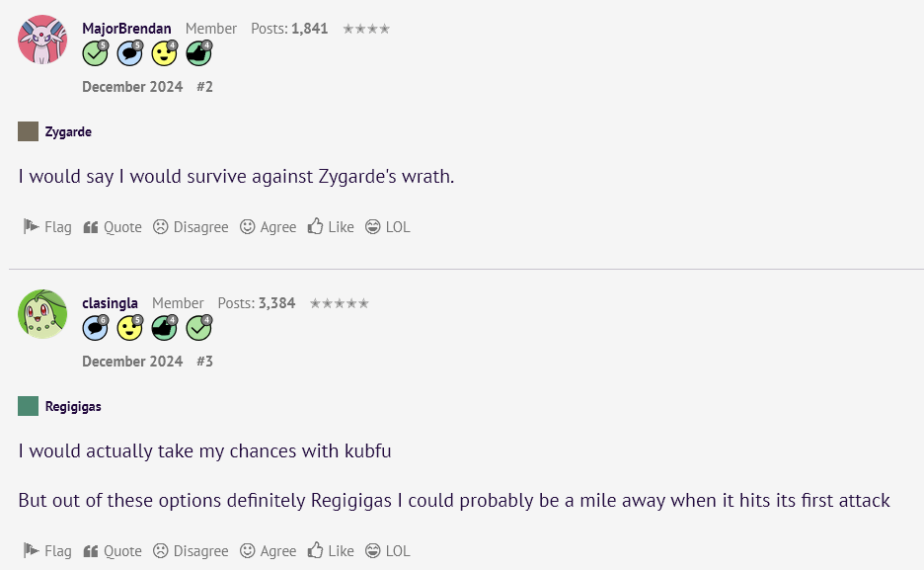Open the #3 post permalink
Screen dimensions: 924x570
click(204, 362)
